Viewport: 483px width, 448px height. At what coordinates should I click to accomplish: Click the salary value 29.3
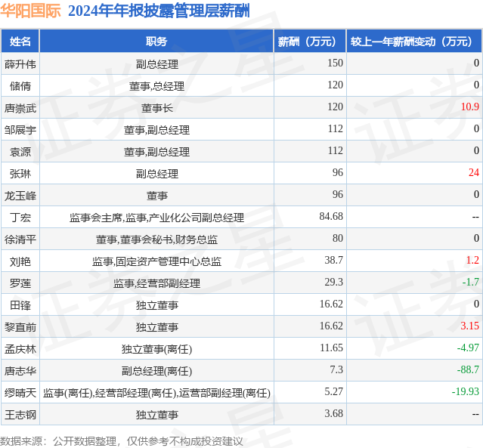pos(333,282)
